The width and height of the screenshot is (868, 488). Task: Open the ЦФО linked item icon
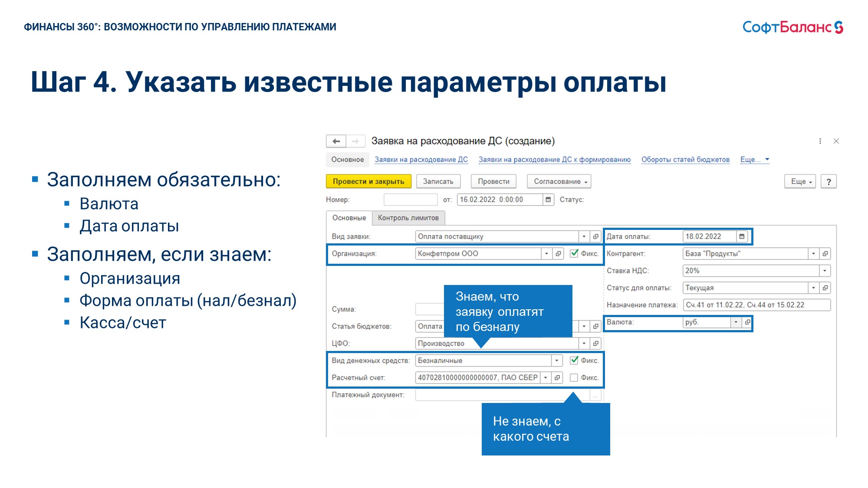[x=595, y=344]
